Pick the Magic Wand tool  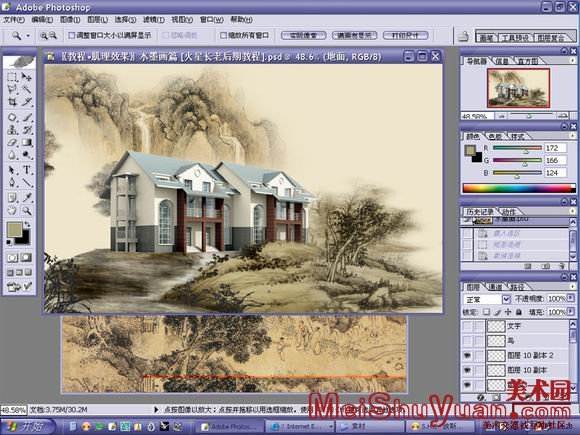(x=27, y=89)
